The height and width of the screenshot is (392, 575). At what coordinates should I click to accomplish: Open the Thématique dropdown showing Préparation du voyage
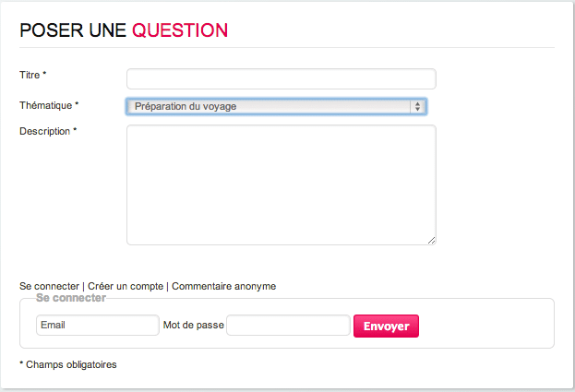tap(268, 107)
